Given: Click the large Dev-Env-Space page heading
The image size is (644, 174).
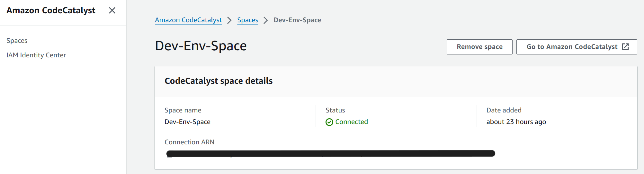Looking at the screenshot, I should click(x=201, y=46).
